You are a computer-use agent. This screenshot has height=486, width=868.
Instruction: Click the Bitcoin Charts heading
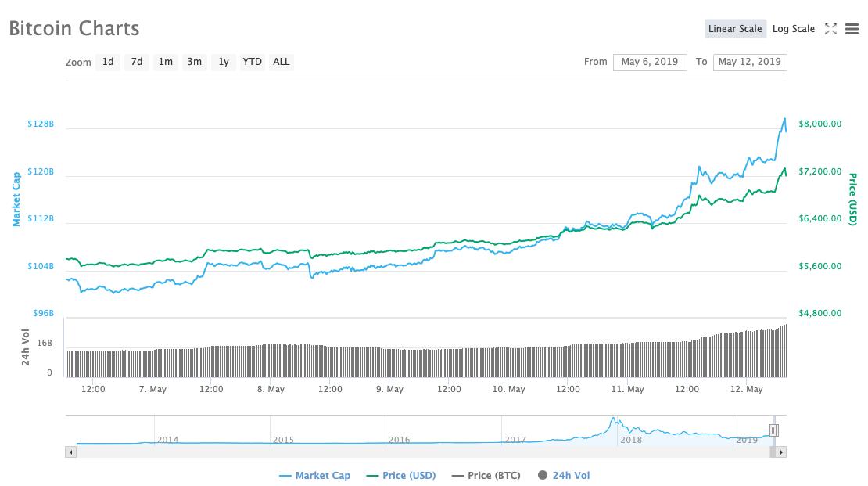[x=74, y=28]
